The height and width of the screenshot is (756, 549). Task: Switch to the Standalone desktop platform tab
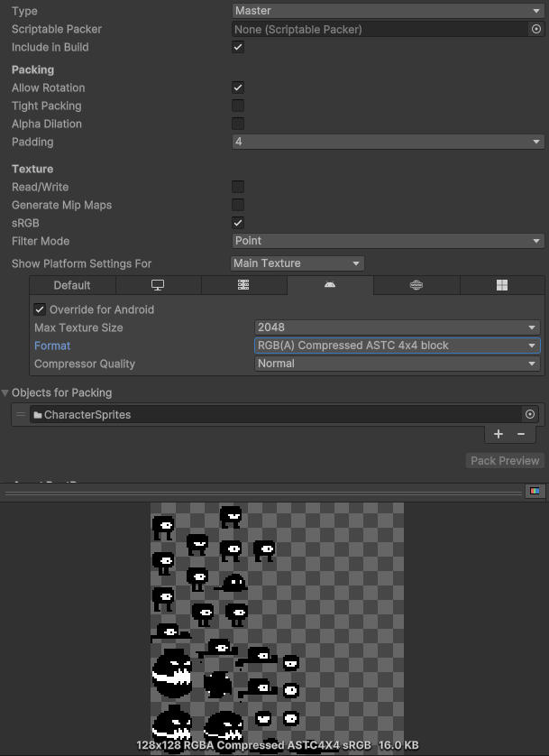tap(158, 285)
